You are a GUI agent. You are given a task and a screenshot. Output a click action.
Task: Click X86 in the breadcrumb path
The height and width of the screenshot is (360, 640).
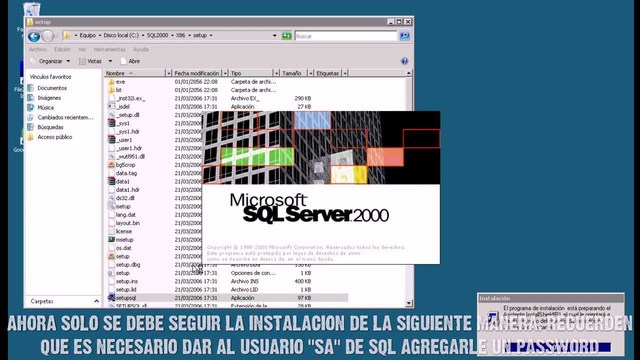pos(180,36)
